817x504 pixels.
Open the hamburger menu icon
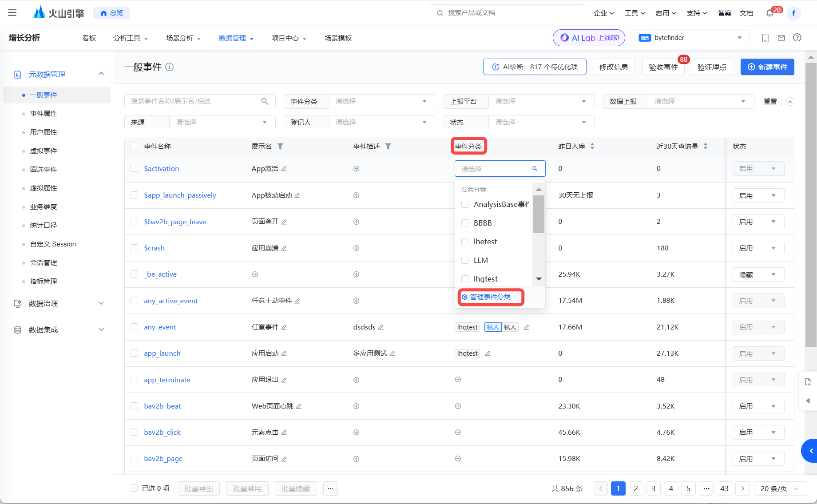pyautogui.click(x=12, y=13)
